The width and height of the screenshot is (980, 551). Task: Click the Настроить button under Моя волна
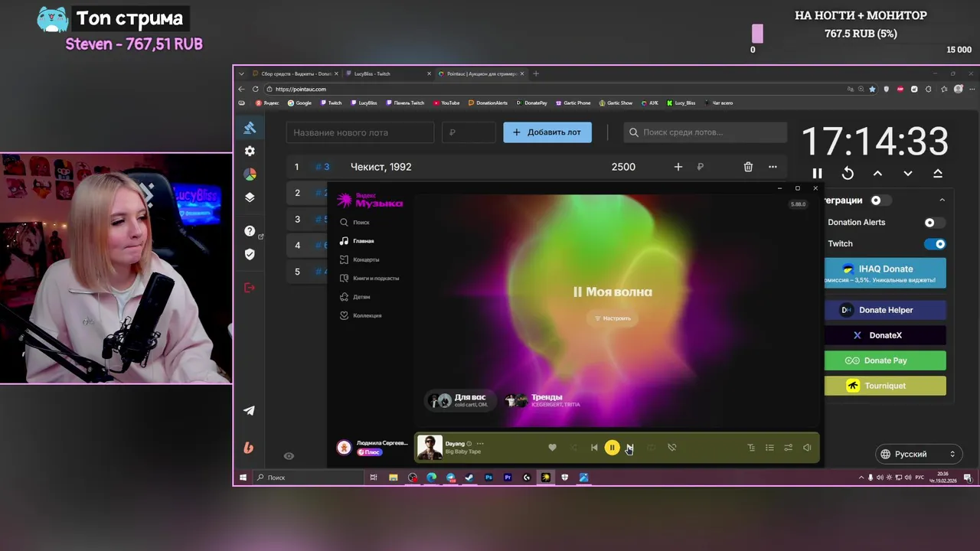pos(612,318)
